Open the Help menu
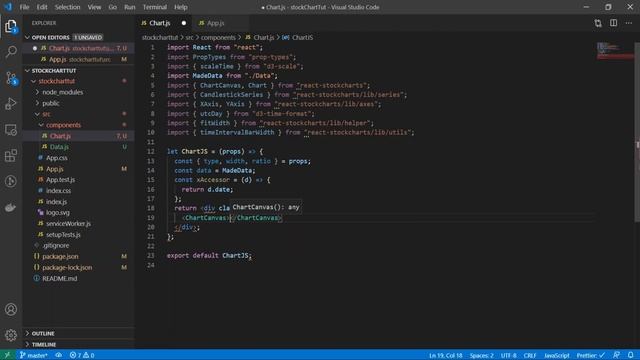This screenshot has height=360, width=640. pos(181,7)
